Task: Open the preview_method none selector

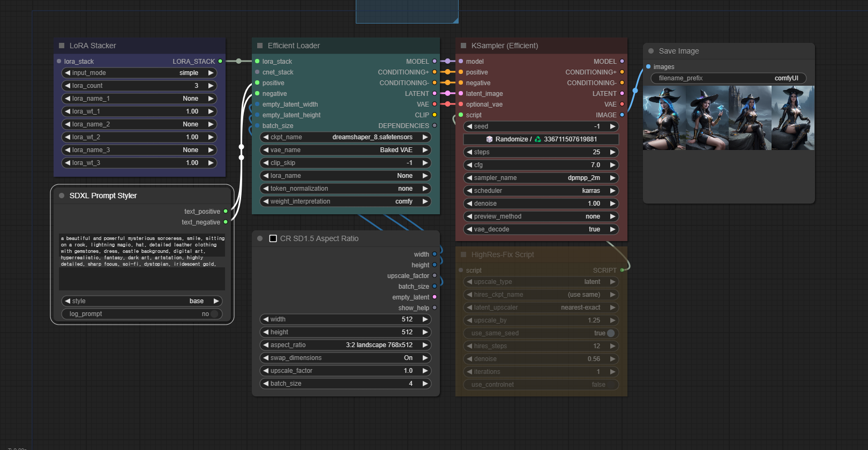Action: (541, 216)
